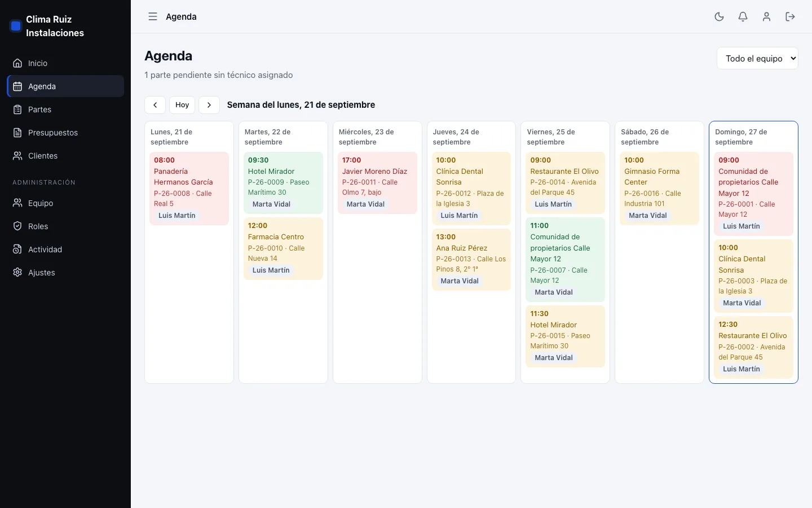Click the Actividad icon
The width and height of the screenshot is (812, 508).
pos(17,249)
